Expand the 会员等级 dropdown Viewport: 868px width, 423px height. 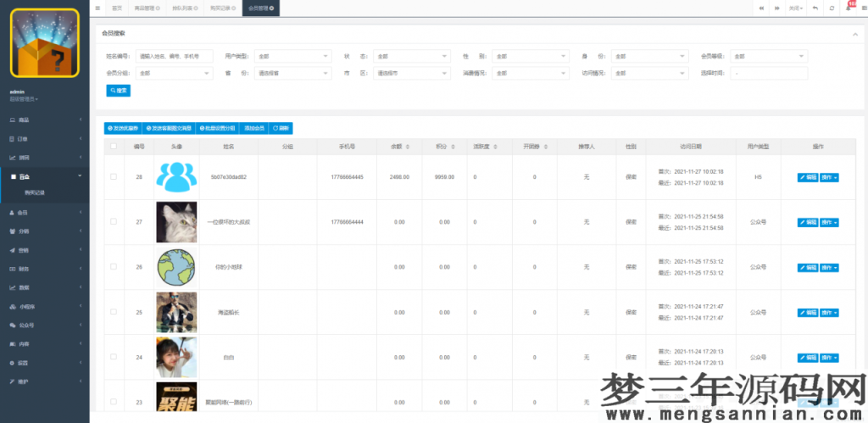pos(768,56)
